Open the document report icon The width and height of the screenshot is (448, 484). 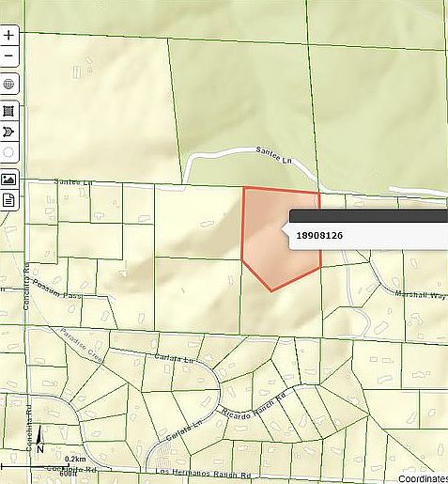[8, 200]
